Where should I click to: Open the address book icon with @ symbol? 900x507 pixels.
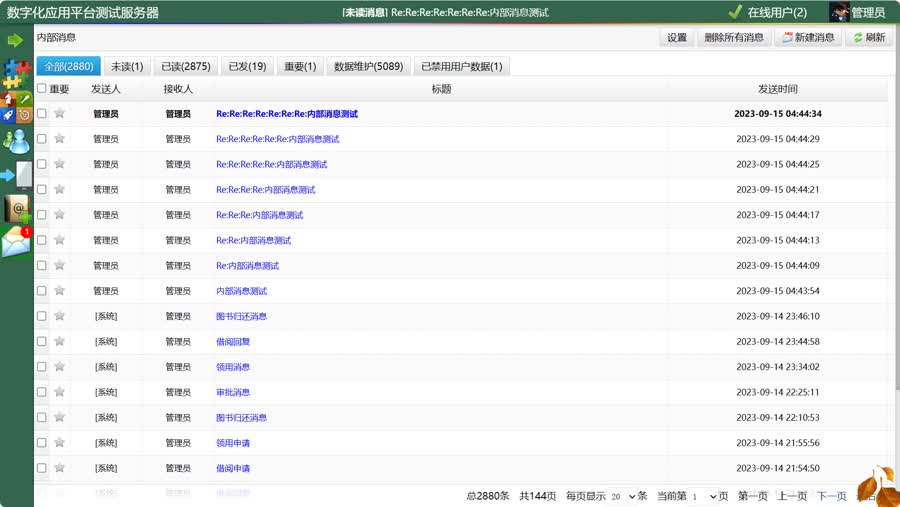[x=17, y=208]
